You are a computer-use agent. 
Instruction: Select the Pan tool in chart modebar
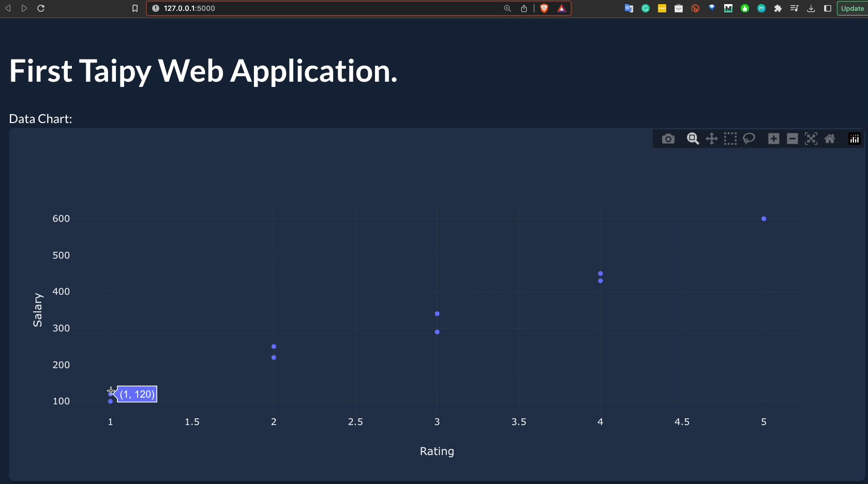click(x=712, y=139)
